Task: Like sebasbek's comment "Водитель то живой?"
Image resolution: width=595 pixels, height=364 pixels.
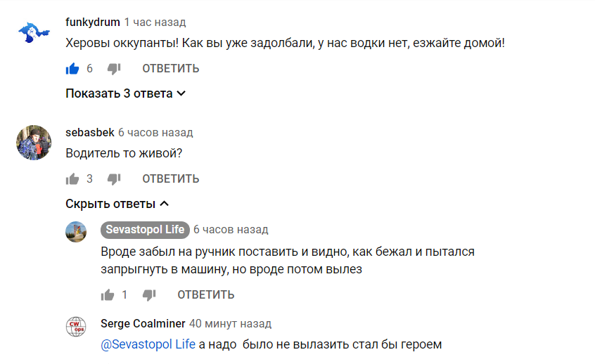Action: click(72, 179)
